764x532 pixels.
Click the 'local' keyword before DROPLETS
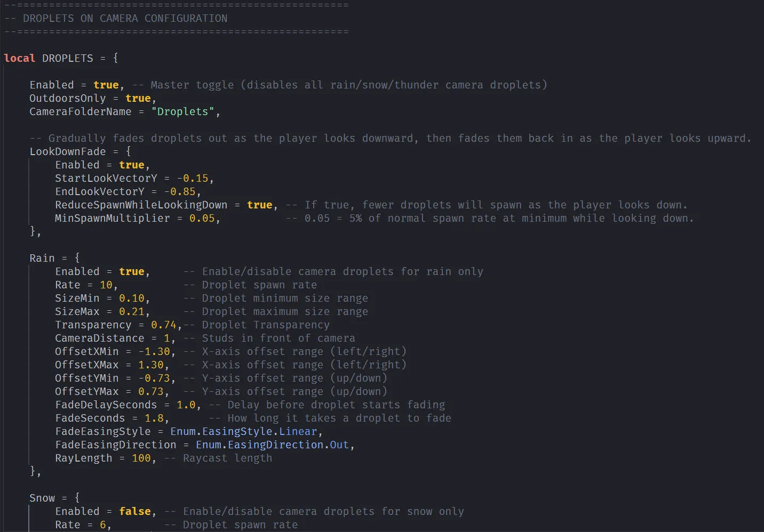point(19,58)
